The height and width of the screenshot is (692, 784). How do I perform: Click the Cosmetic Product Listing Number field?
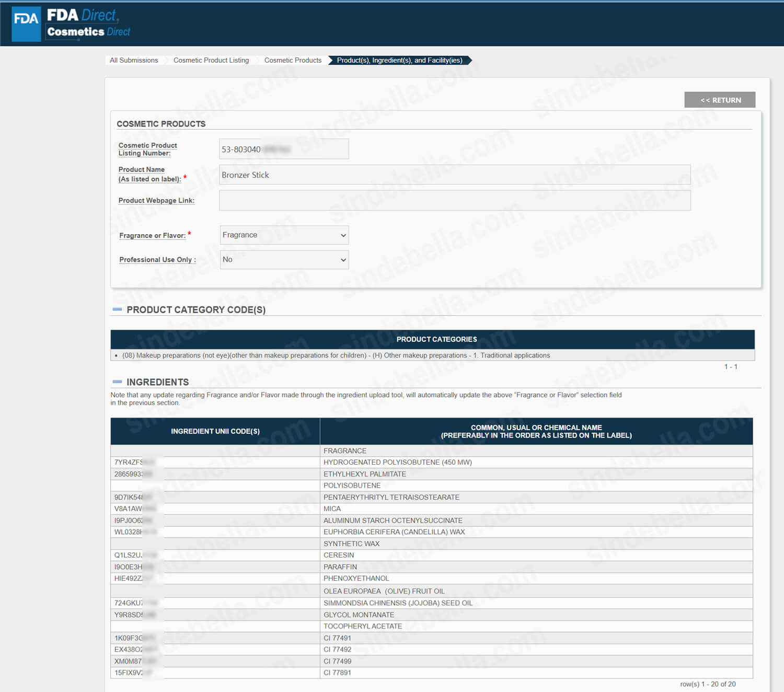click(283, 149)
